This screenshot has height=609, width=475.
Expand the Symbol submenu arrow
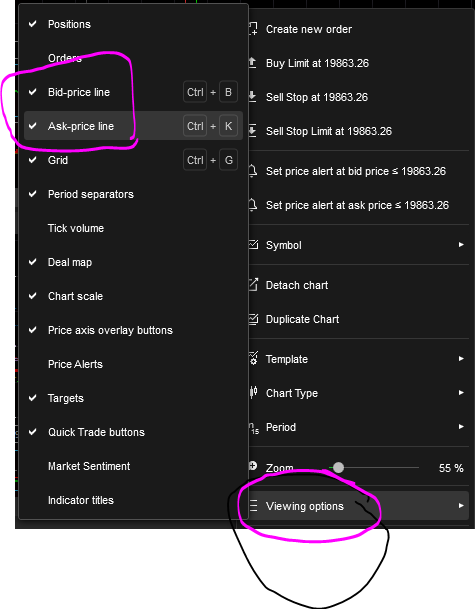point(461,245)
